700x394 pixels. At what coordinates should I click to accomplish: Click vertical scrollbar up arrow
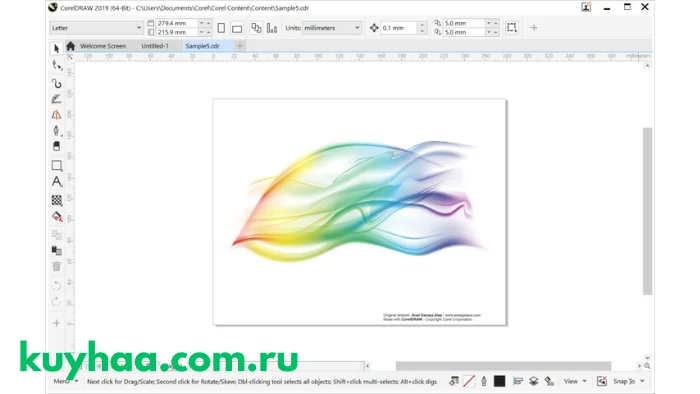point(647,66)
